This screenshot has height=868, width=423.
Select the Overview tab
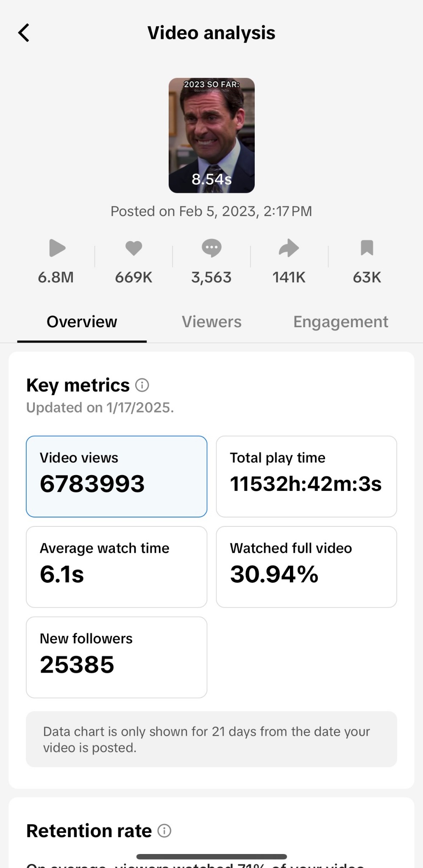[x=82, y=322]
